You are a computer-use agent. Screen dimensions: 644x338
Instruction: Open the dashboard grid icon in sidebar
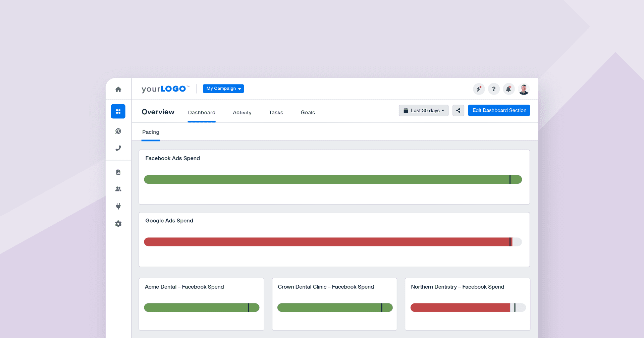pyautogui.click(x=118, y=111)
